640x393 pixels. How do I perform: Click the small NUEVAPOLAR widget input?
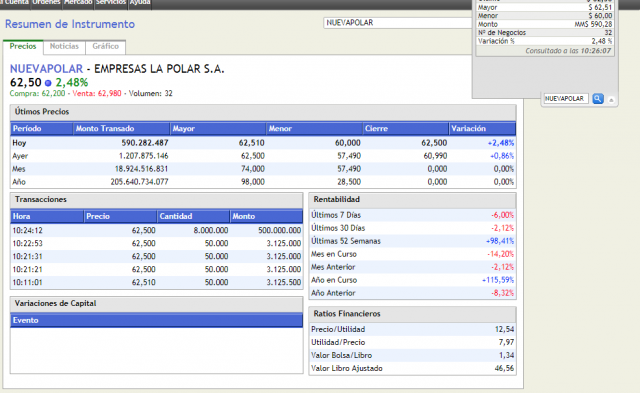565,99
